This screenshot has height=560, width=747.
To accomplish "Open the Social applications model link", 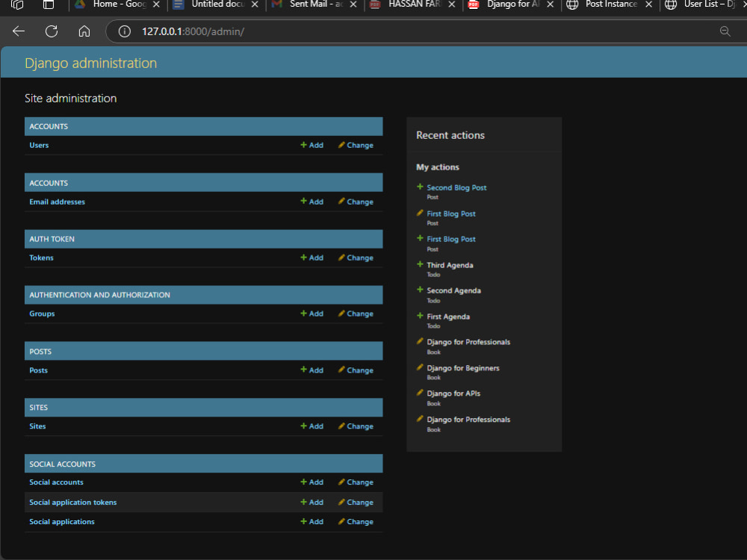I will pyautogui.click(x=62, y=522).
